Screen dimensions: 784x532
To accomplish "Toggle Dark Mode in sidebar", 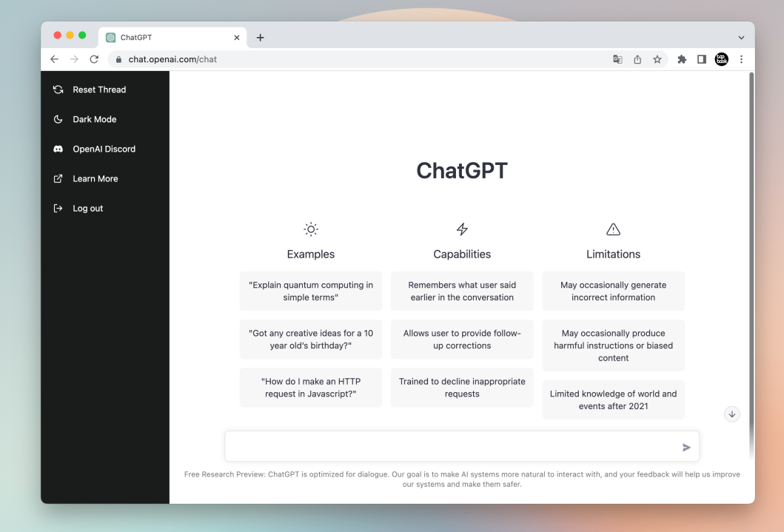I will pyautogui.click(x=94, y=119).
